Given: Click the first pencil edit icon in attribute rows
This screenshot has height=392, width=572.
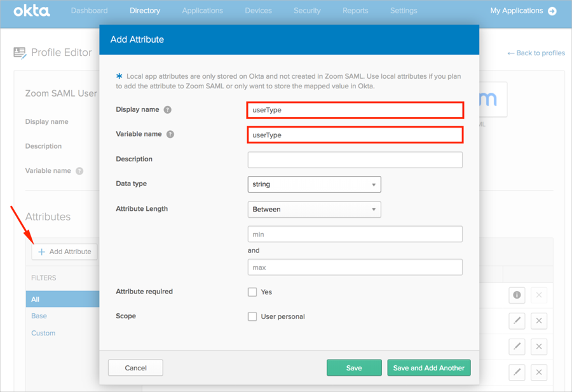Looking at the screenshot, I should coord(517,321).
